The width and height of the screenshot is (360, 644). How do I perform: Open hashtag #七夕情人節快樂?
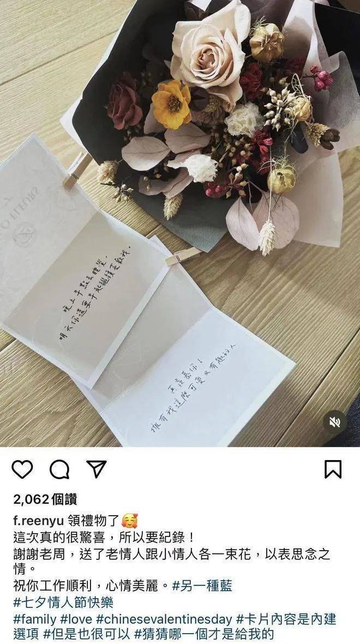(x=63, y=603)
